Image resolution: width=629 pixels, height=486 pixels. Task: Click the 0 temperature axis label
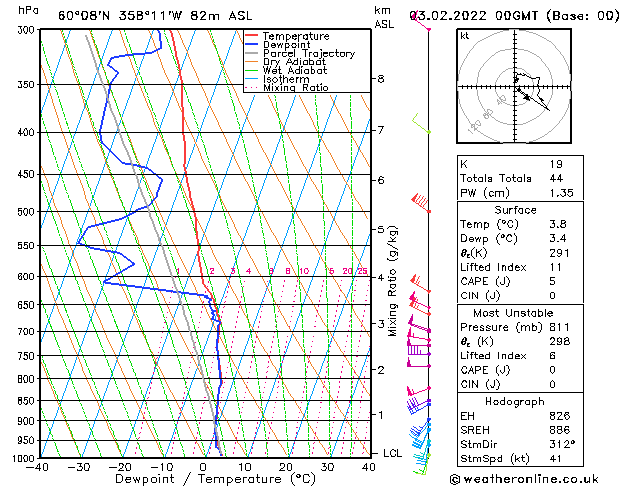pyautogui.click(x=203, y=467)
